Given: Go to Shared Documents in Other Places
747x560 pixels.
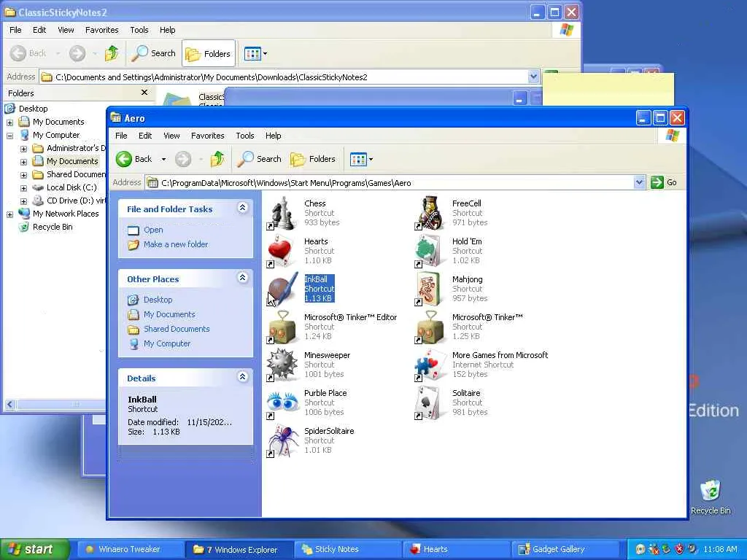Looking at the screenshot, I should pyautogui.click(x=177, y=329).
